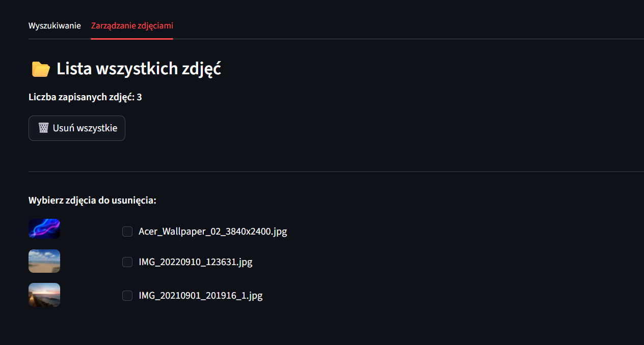The width and height of the screenshot is (644, 345).
Task: Click the red underline of the active tab
Action: pyautogui.click(x=132, y=38)
